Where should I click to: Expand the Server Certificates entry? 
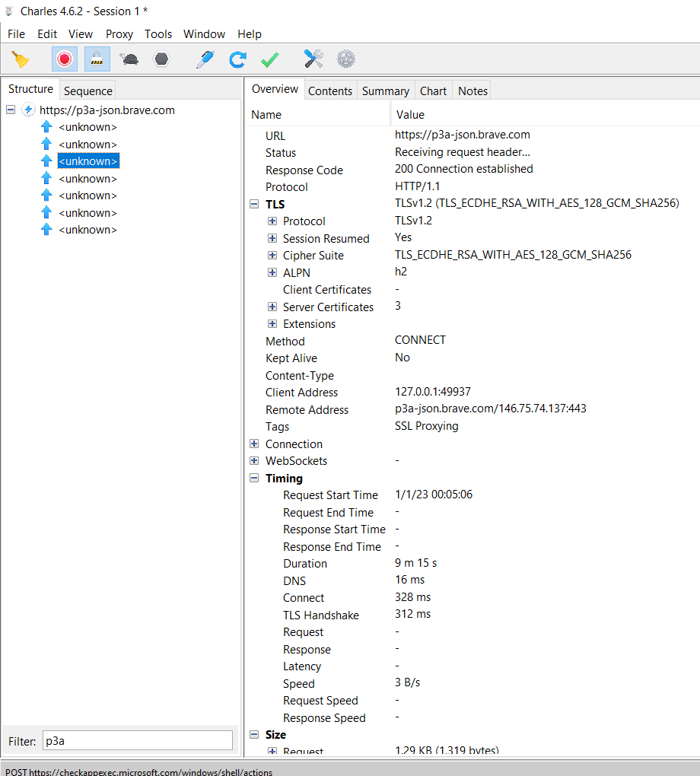click(272, 307)
